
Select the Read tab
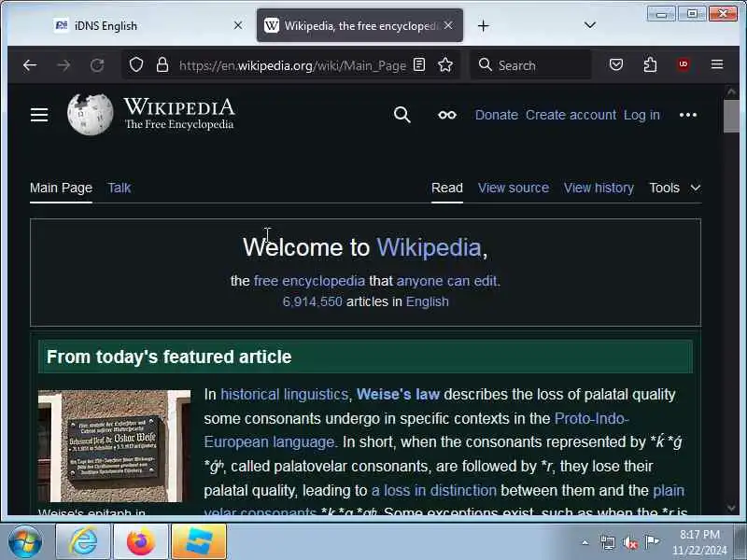pos(447,189)
